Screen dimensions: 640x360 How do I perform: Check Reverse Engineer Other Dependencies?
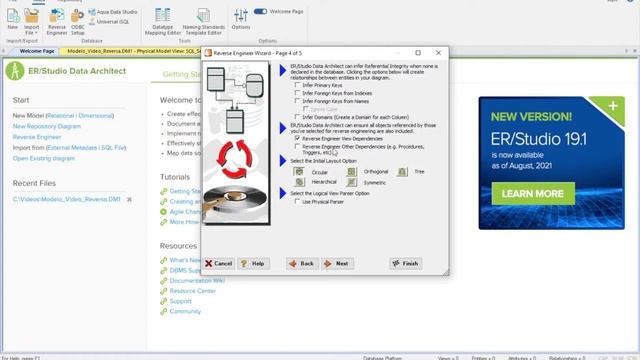click(297, 147)
